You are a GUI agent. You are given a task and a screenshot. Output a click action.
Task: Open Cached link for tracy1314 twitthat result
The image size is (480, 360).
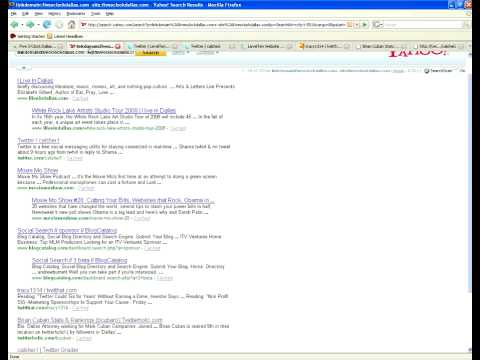tap(80, 308)
